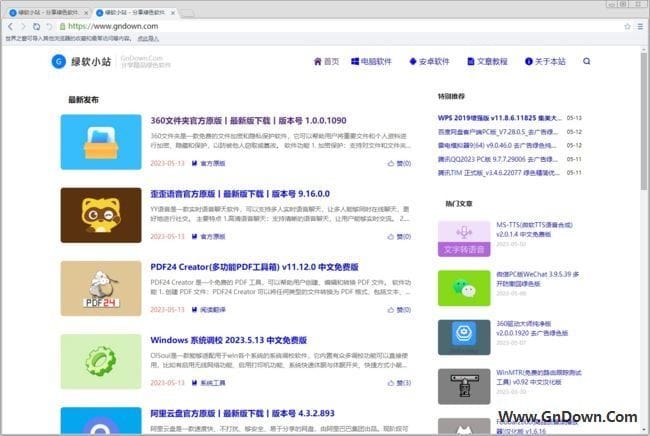Click the WeChat green thumbnail
This screenshot has width=650, height=436.
[464, 288]
